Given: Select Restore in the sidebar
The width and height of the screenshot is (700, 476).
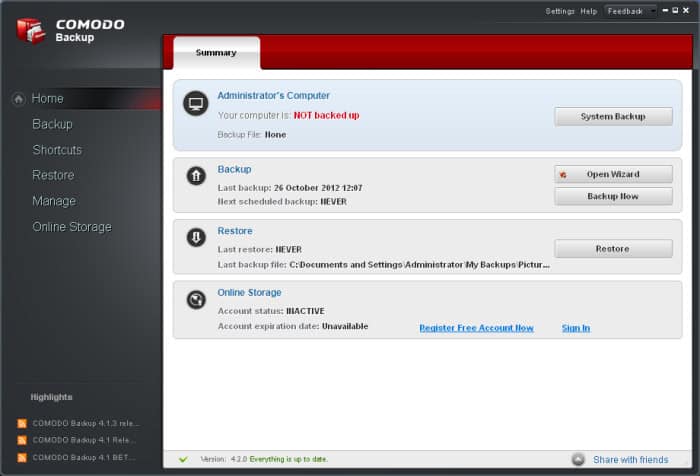Looking at the screenshot, I should click(53, 175).
